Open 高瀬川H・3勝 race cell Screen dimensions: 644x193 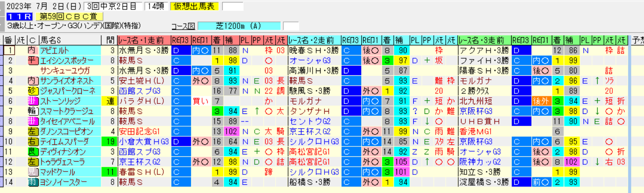pos(314,71)
